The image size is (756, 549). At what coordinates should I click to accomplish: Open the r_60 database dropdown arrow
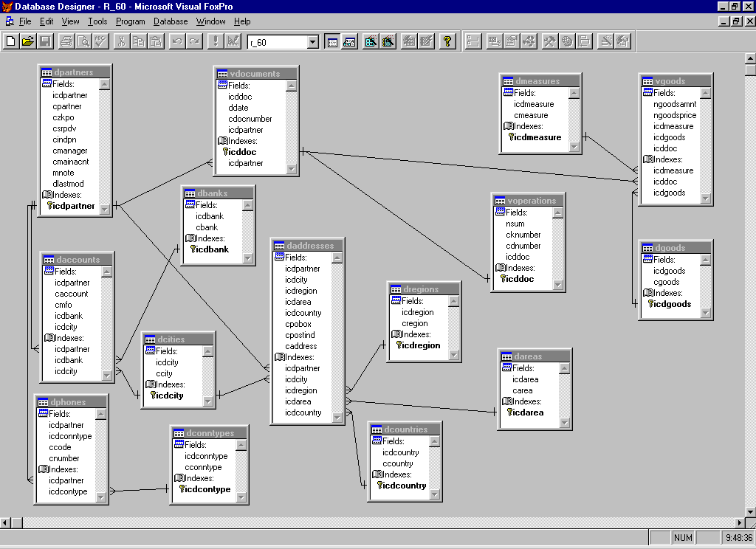[313, 42]
